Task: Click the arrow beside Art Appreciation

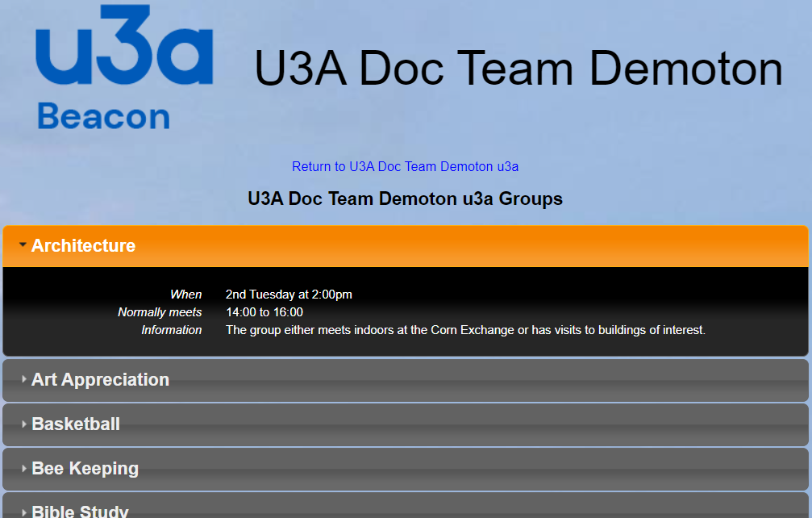Action: click(x=24, y=379)
